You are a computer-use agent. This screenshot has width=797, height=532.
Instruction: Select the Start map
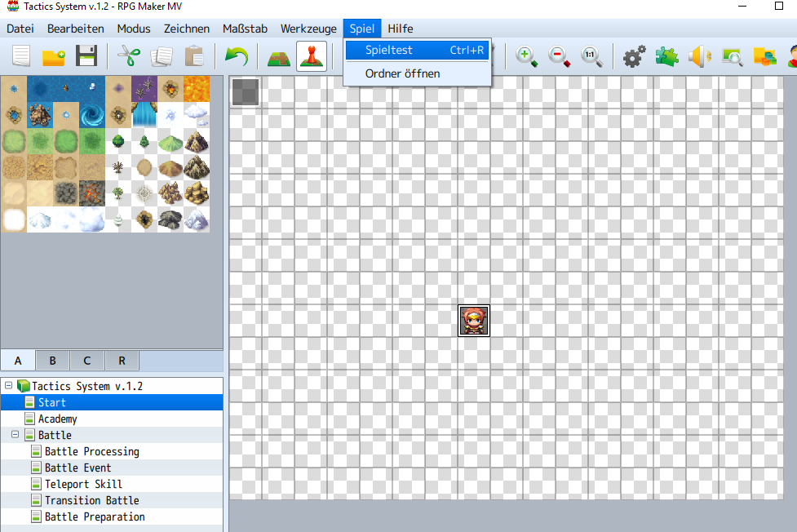pyautogui.click(x=112, y=402)
